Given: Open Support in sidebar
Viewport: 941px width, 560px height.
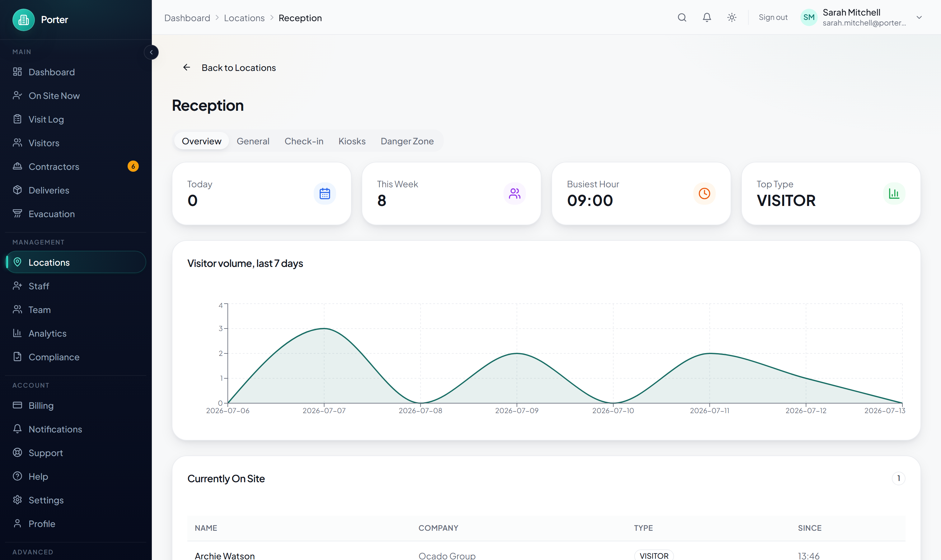Looking at the screenshot, I should pos(76,453).
